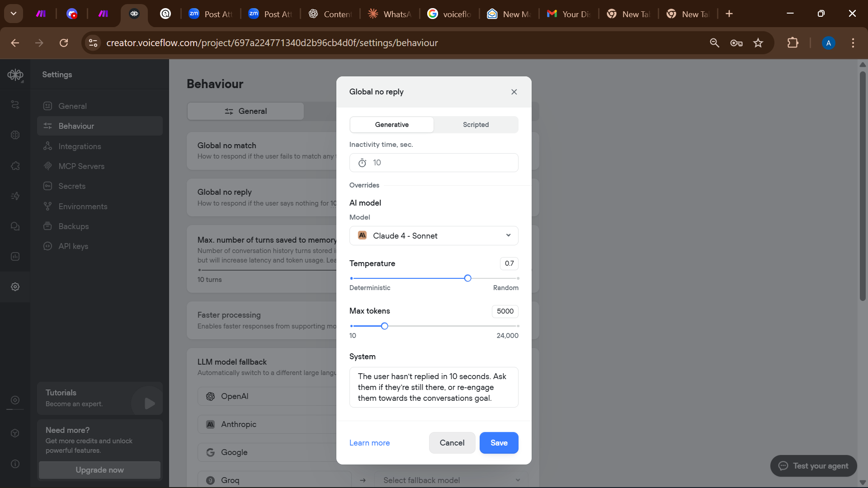Open Chrome three-dot menu
Image resolution: width=868 pixels, height=488 pixels.
[853, 43]
